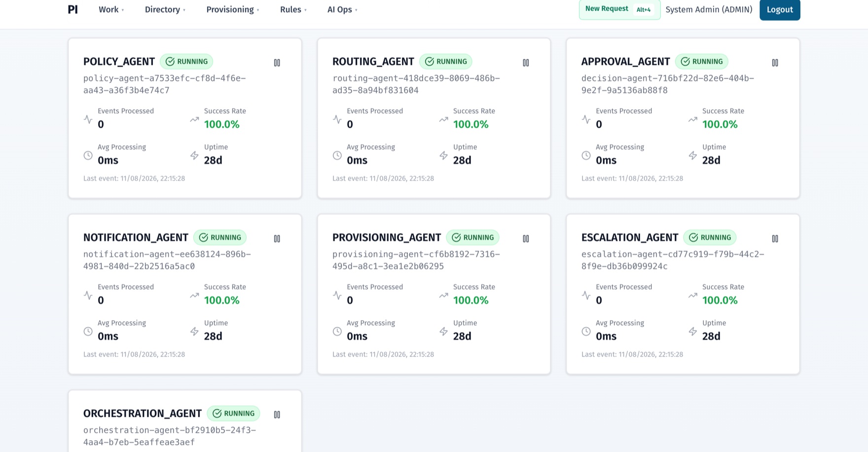Click PROVISIONING_AGENT 28d uptime value
The image size is (868, 452).
462,336
